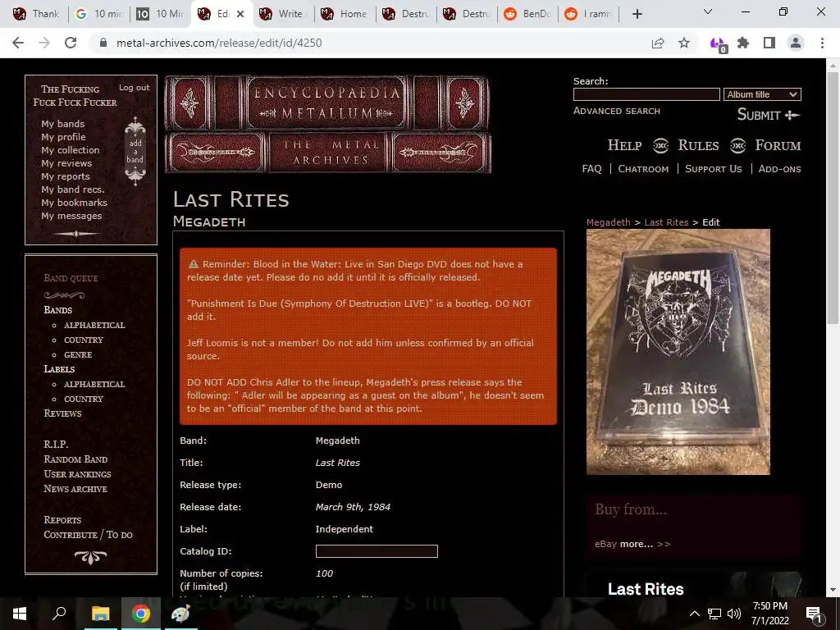Screen dimensions: 840x630
Task: Open My bands
Action: 62,124
